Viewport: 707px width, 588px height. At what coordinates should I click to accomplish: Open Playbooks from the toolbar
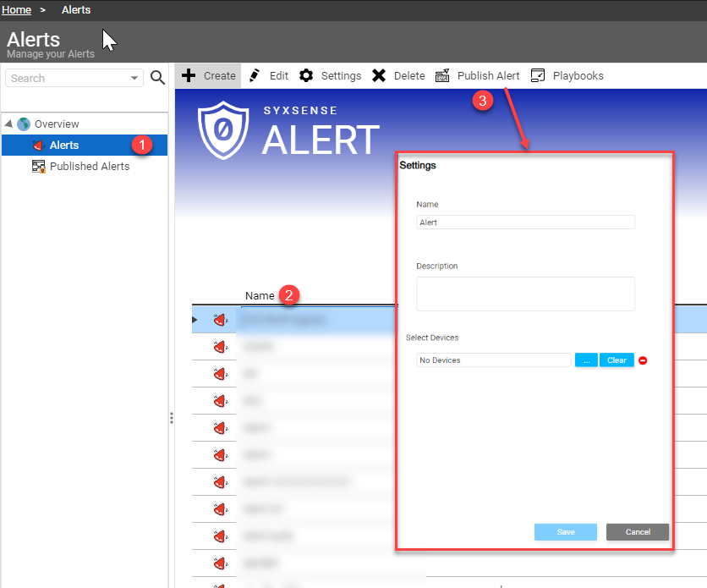click(x=567, y=75)
